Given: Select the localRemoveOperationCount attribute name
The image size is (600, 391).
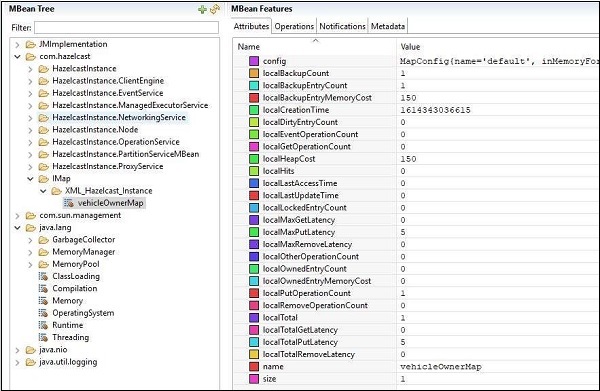Looking at the screenshot, I should pyautogui.click(x=315, y=305).
